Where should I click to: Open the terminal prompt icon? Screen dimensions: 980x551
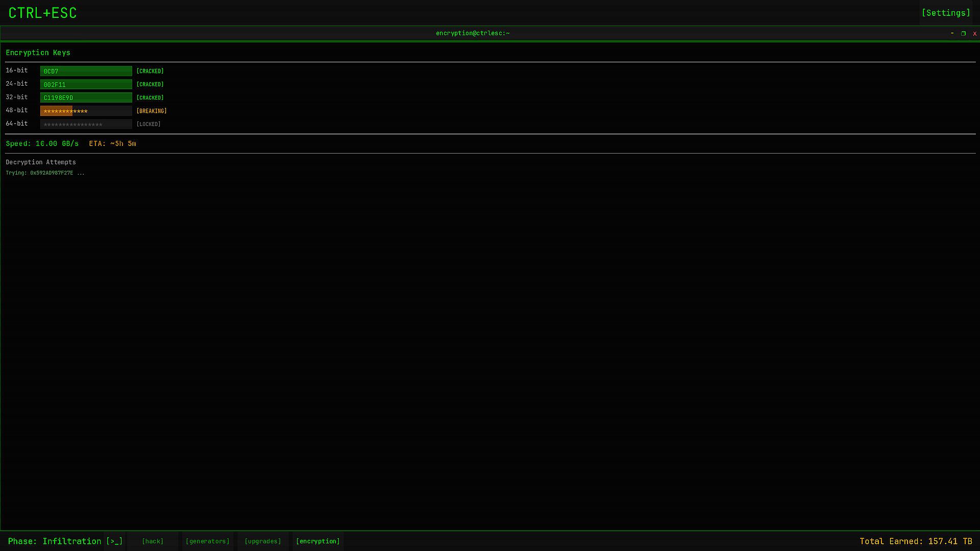(114, 541)
